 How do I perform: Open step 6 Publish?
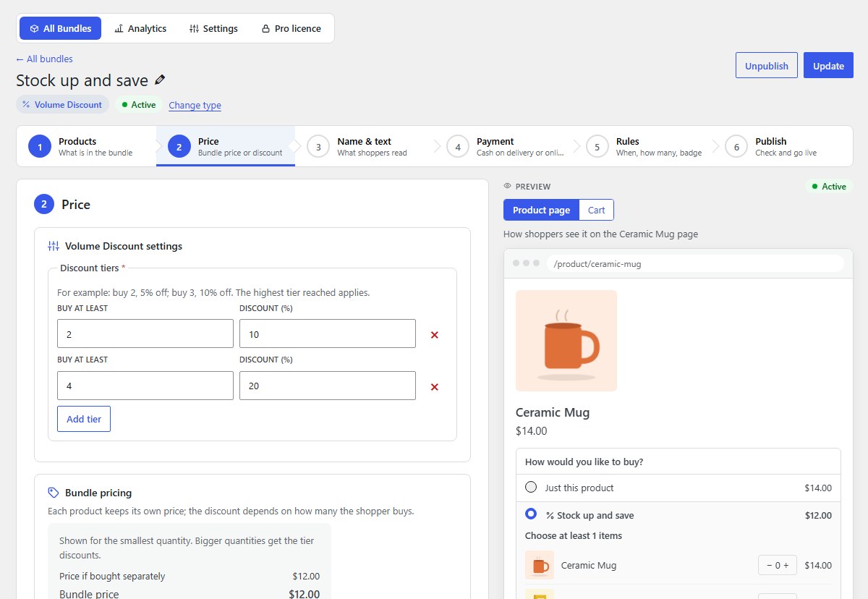[x=783, y=146]
